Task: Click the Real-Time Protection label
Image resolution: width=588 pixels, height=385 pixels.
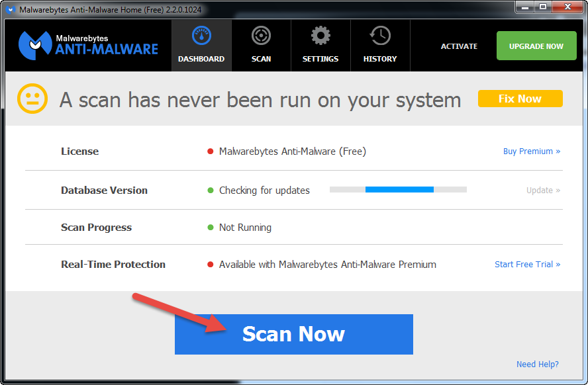Action: pos(113,265)
